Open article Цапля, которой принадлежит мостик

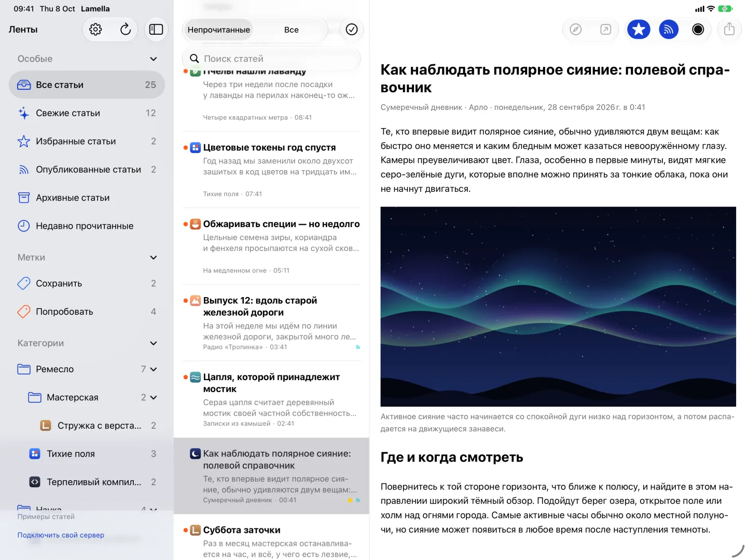pos(272,399)
